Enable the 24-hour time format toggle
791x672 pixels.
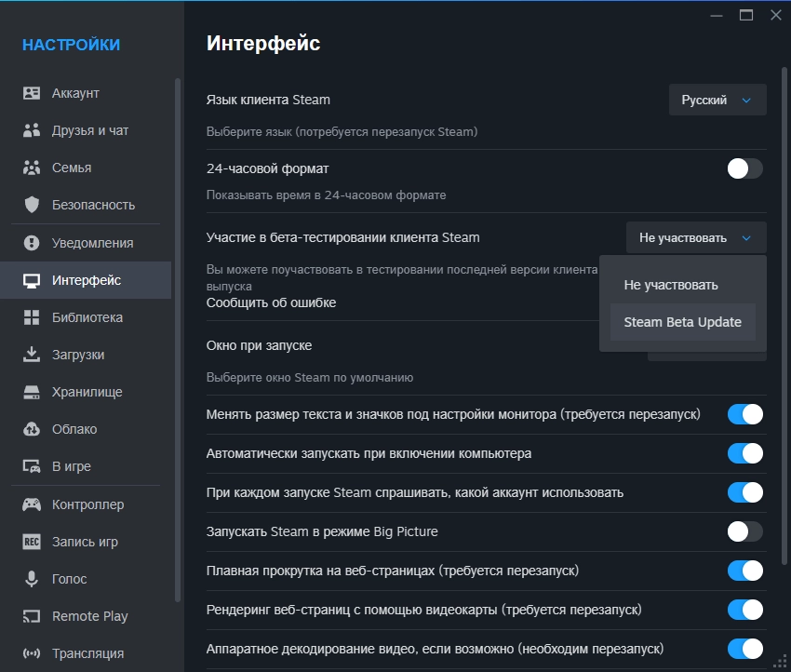[x=744, y=168]
